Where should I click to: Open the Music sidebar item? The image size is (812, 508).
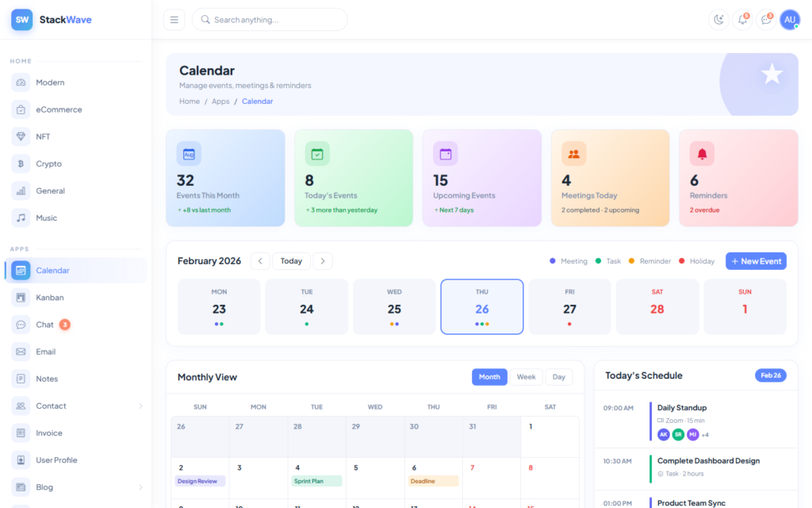coord(76,217)
